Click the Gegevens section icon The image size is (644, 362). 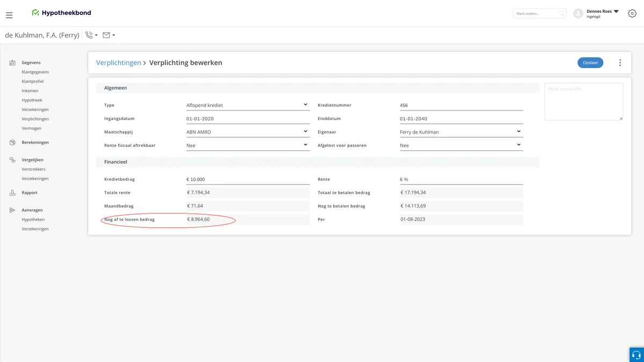(12, 63)
